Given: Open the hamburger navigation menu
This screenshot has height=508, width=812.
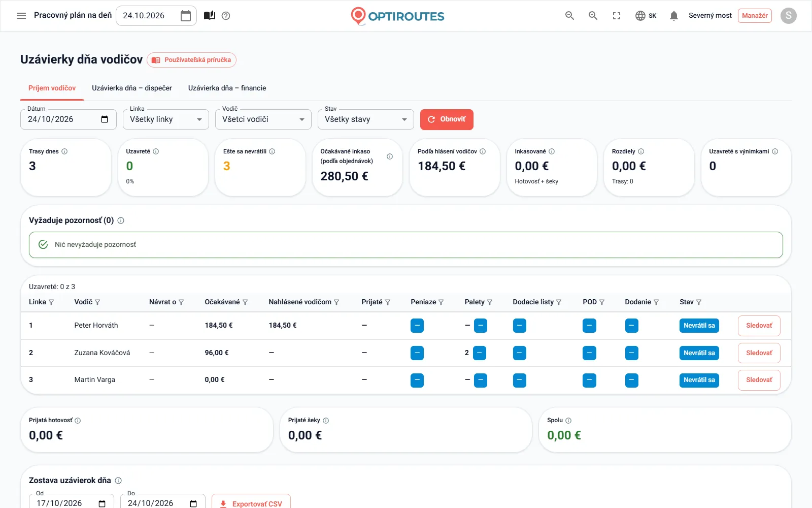Looking at the screenshot, I should [x=21, y=16].
